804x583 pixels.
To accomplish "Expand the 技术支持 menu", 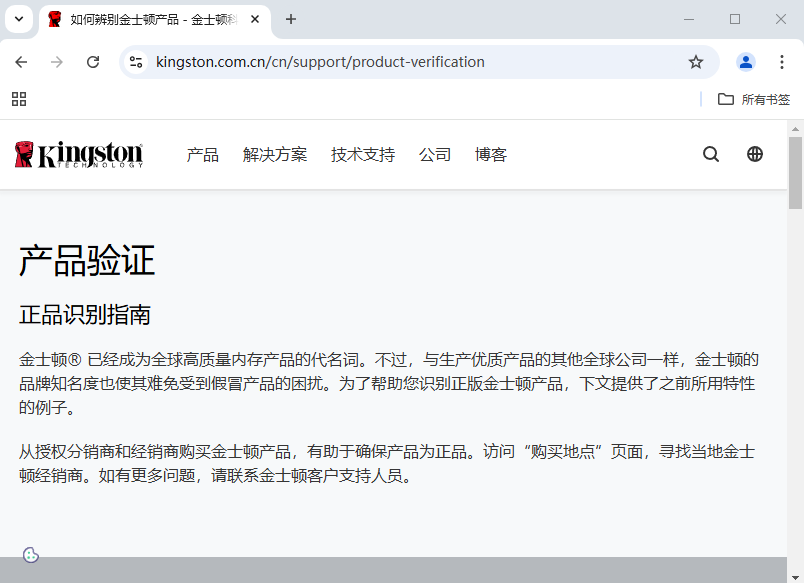I will (363, 155).
